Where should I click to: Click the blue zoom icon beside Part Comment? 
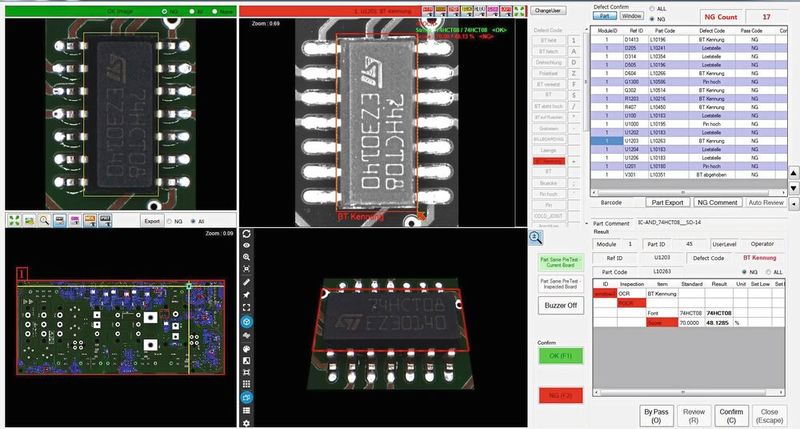[x=536, y=237]
